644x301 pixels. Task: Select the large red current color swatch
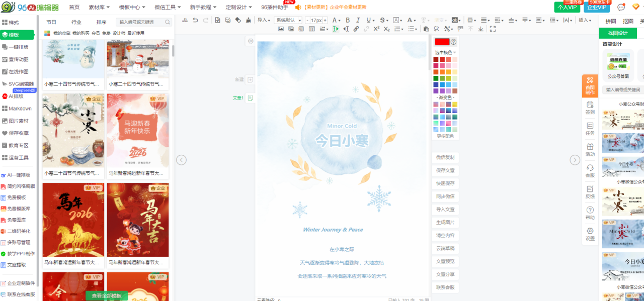click(442, 42)
